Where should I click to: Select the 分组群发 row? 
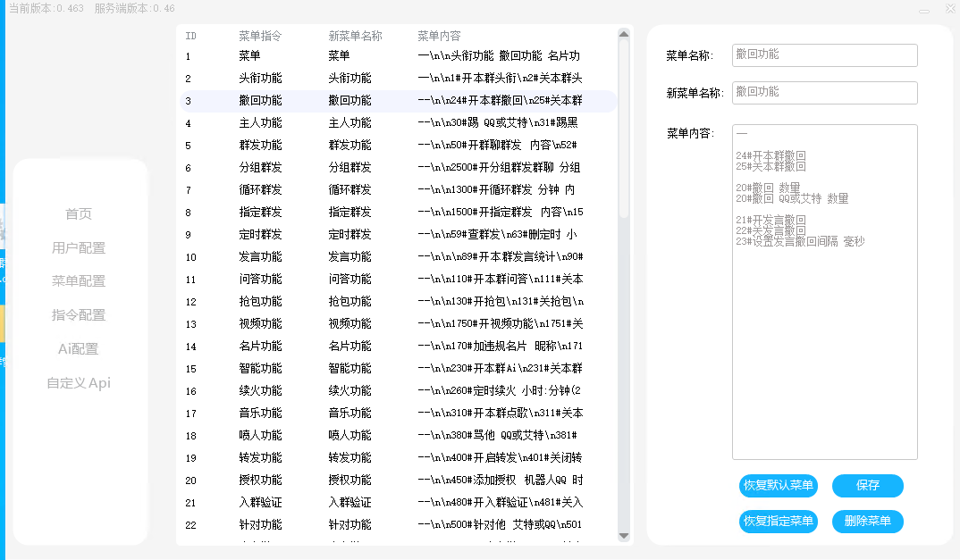pos(398,168)
